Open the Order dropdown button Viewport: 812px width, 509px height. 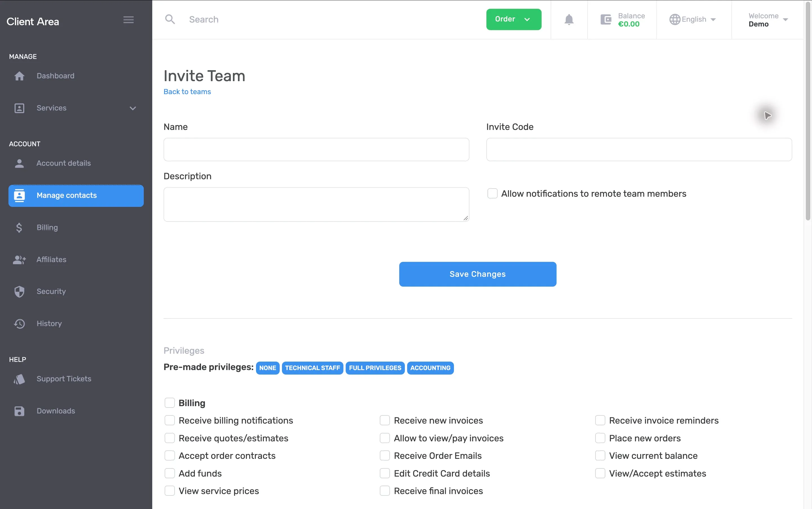coord(514,19)
